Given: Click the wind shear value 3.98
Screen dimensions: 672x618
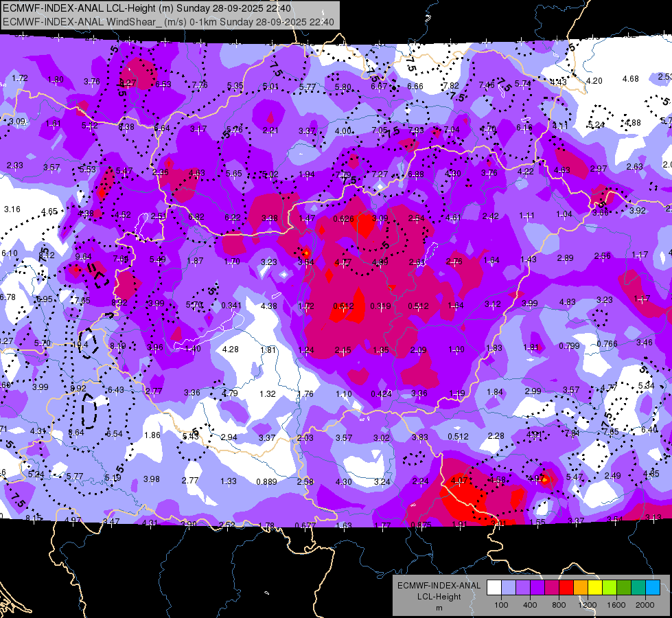Looking at the screenshot, I should coord(151,479).
